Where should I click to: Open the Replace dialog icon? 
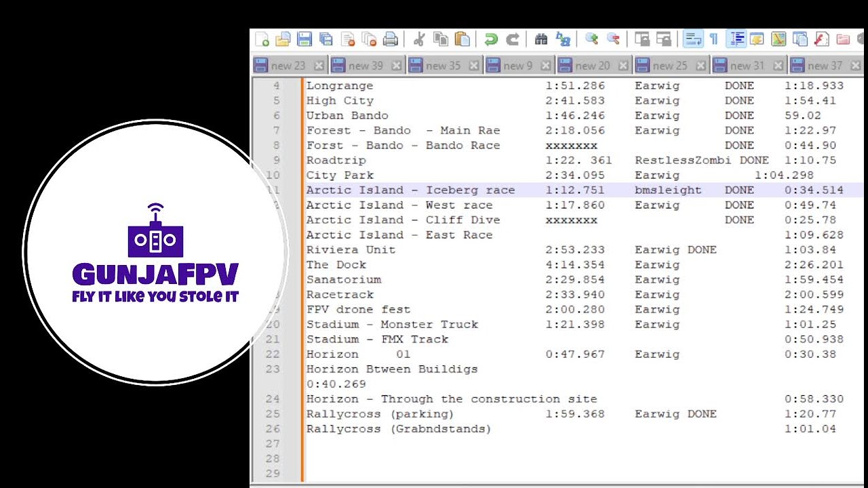(563, 39)
